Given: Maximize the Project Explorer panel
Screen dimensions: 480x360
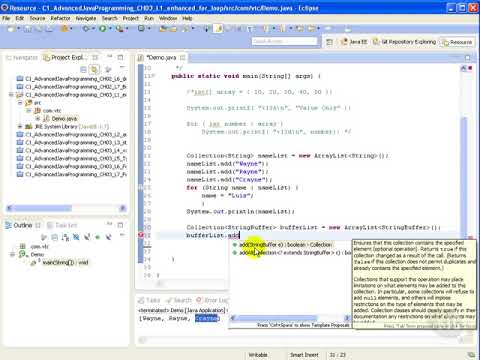Looking at the screenshot, I should tap(120, 57).
